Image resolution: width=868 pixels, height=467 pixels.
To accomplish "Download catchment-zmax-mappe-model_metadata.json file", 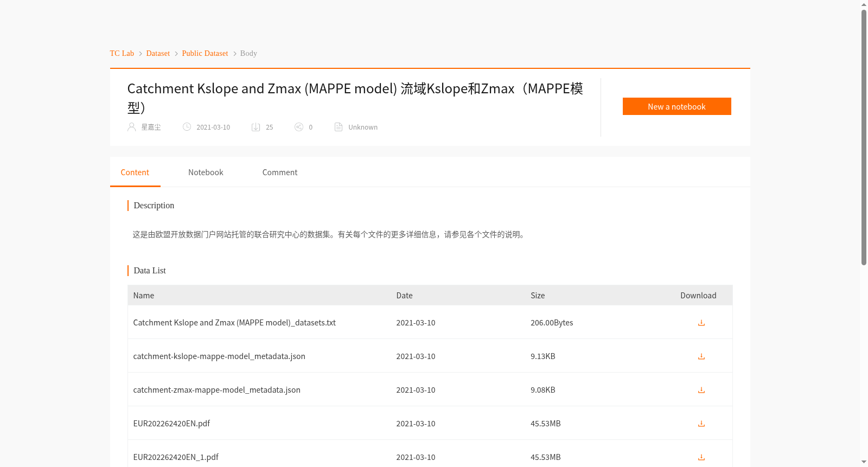I will (x=701, y=390).
